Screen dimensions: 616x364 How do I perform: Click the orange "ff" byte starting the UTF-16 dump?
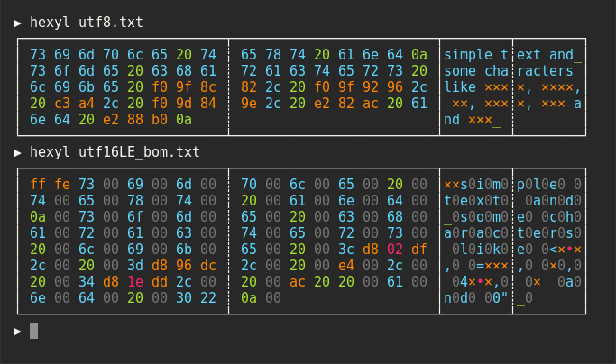(x=38, y=184)
